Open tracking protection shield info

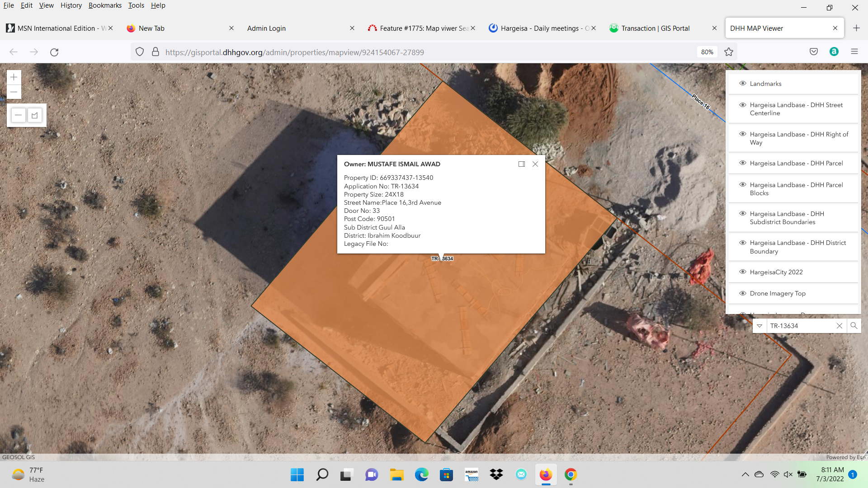click(x=140, y=52)
